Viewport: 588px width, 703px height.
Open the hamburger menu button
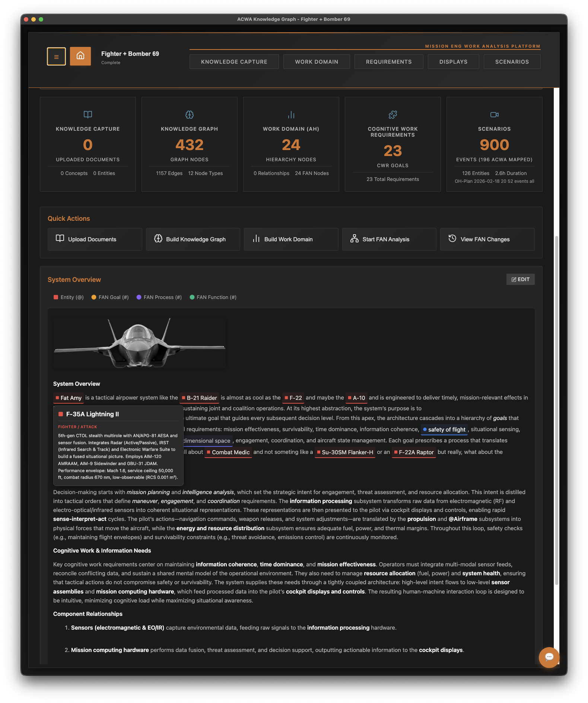(x=56, y=57)
